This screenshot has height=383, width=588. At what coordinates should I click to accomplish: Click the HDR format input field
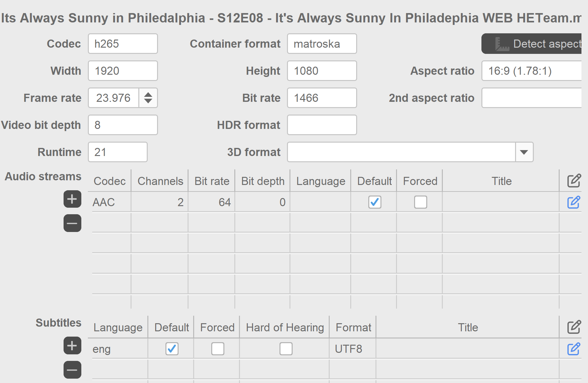(322, 125)
